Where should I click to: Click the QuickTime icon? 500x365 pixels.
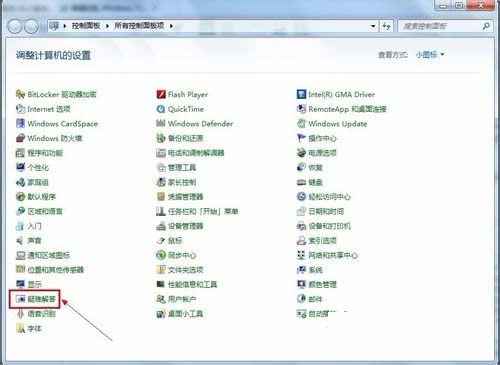click(x=161, y=109)
